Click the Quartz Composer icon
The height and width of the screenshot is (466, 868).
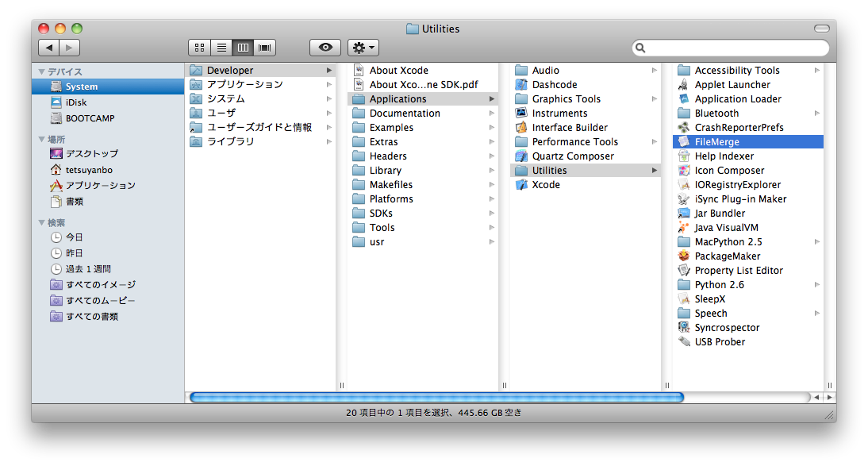tap(521, 156)
